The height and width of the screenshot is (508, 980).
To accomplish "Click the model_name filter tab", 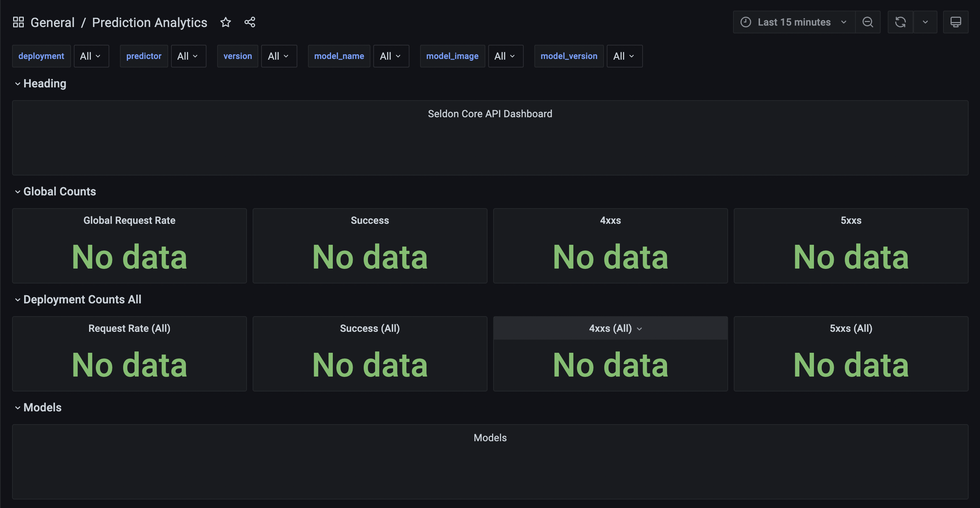I will point(339,56).
